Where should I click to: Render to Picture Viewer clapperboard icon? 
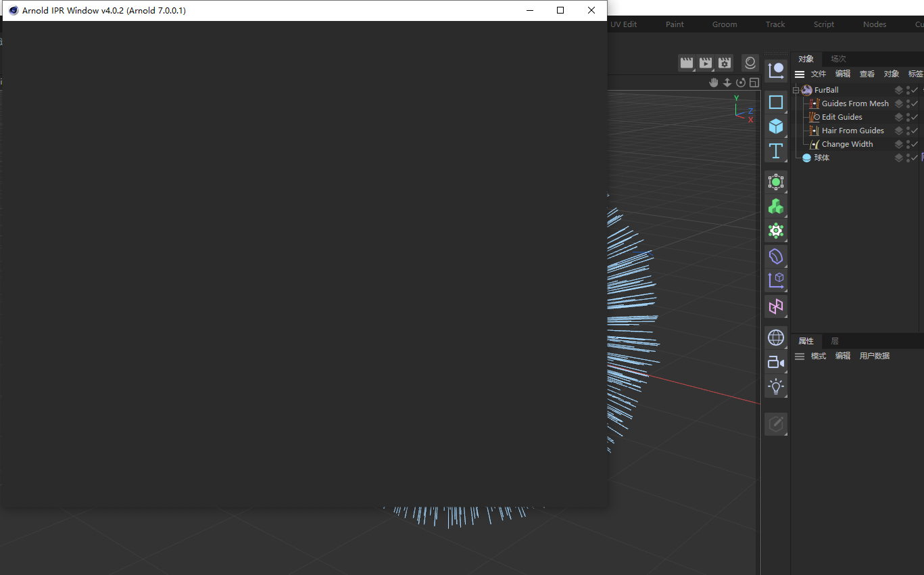pyautogui.click(x=706, y=63)
